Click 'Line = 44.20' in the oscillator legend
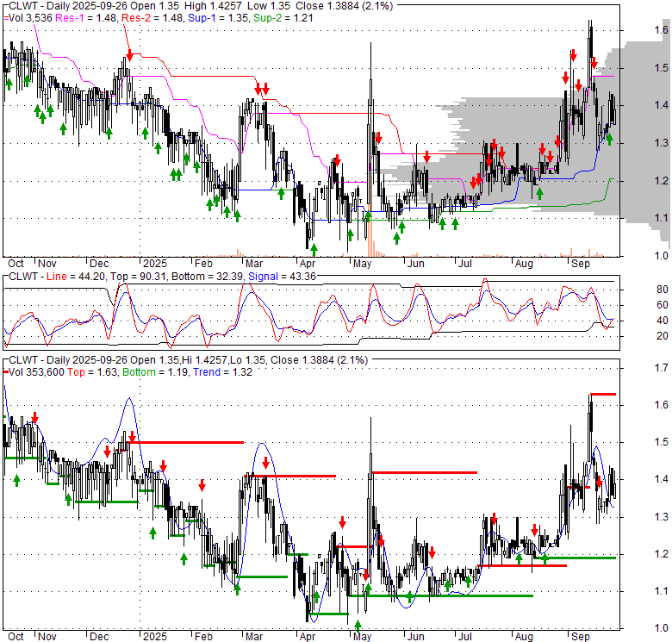 click(76, 277)
